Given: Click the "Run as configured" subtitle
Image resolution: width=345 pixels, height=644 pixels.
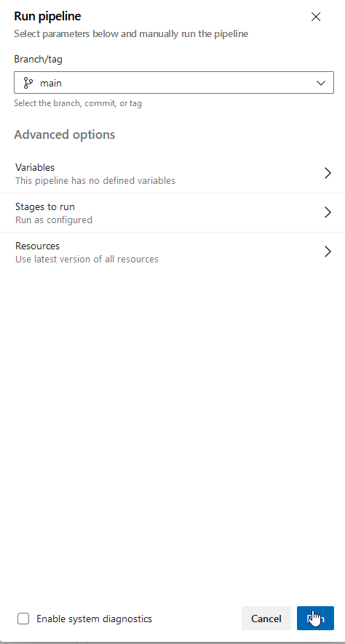Looking at the screenshot, I should [x=53, y=220].
